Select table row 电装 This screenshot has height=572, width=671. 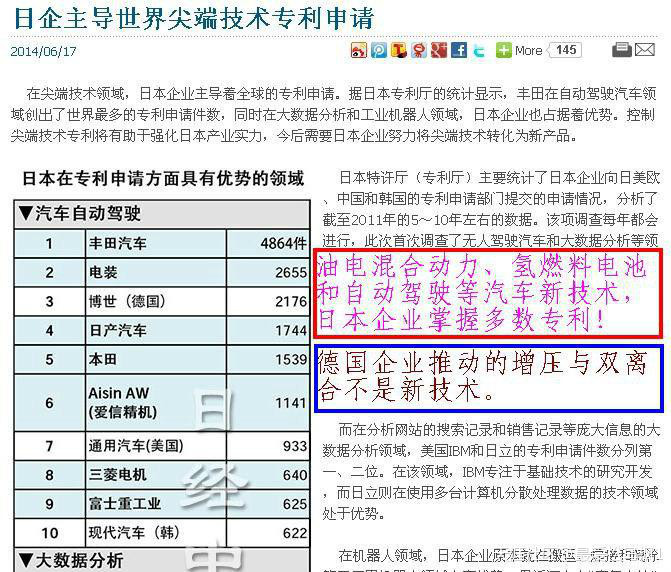162,273
